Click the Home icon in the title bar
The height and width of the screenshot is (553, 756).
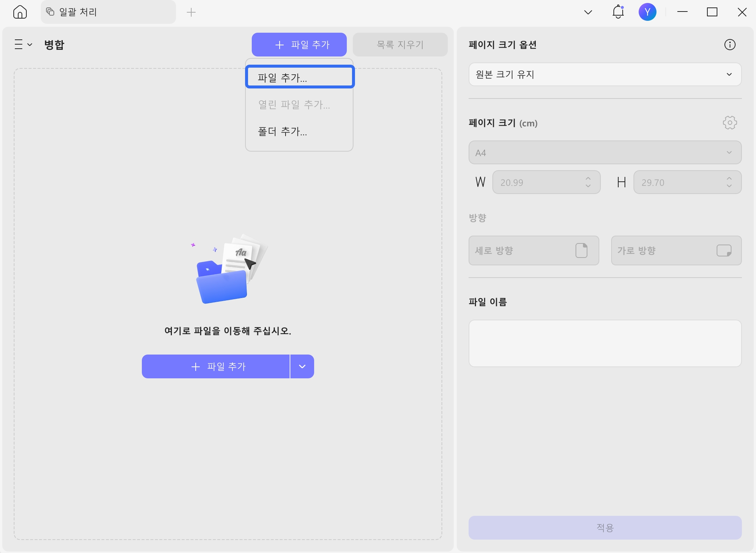[20, 12]
